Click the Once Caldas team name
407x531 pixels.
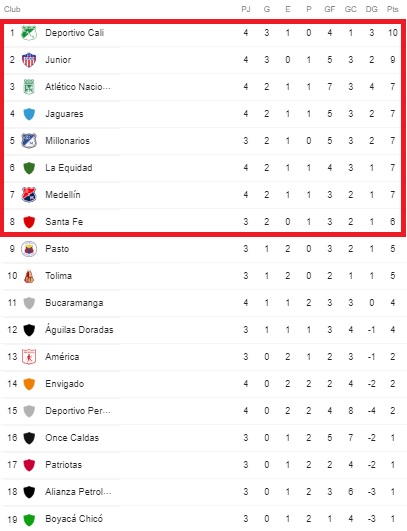72,438
